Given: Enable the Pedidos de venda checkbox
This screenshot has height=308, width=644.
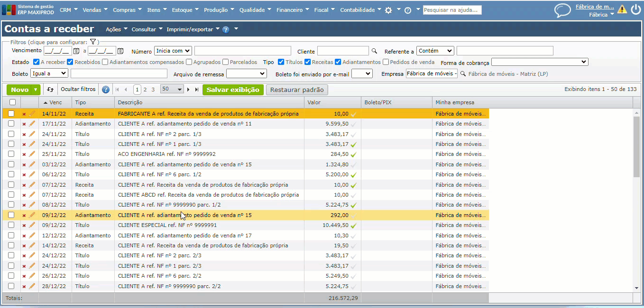Looking at the screenshot, I should tap(386, 62).
